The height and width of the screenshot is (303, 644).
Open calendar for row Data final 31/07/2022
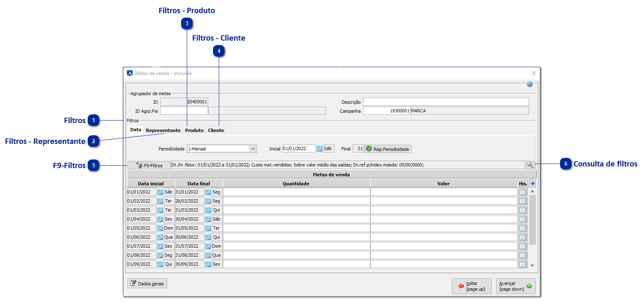[208, 246]
